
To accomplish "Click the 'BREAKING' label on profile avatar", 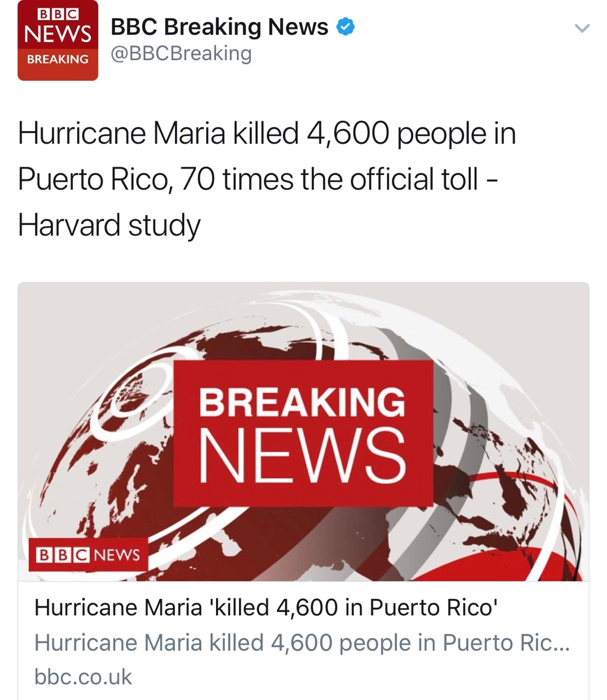I will [58, 59].
